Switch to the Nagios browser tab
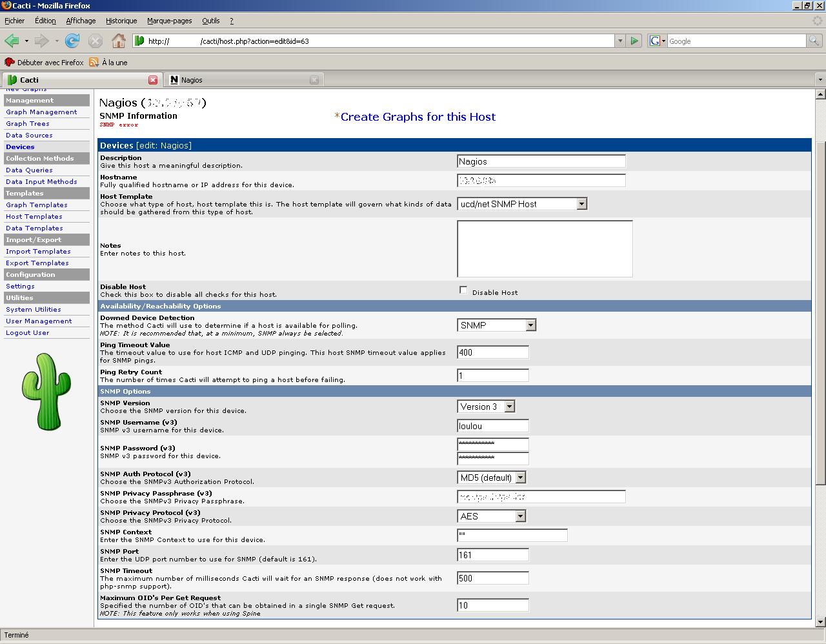 (x=243, y=80)
